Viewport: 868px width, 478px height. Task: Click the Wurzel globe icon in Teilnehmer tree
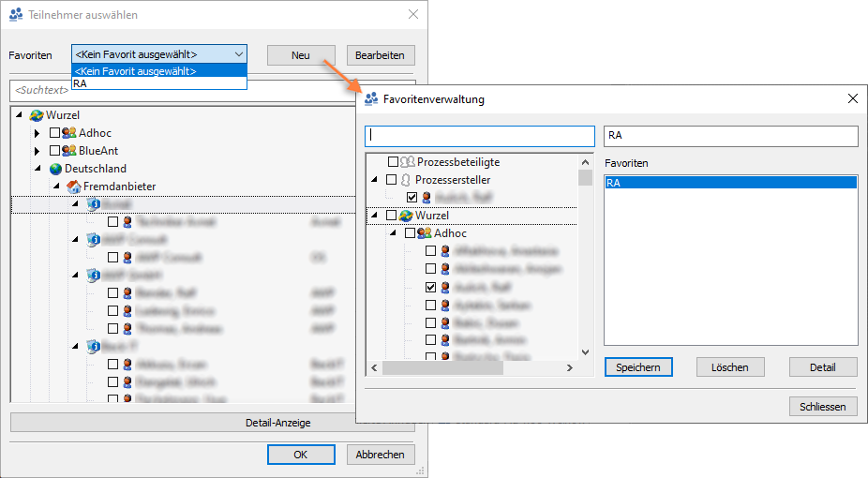(37, 115)
